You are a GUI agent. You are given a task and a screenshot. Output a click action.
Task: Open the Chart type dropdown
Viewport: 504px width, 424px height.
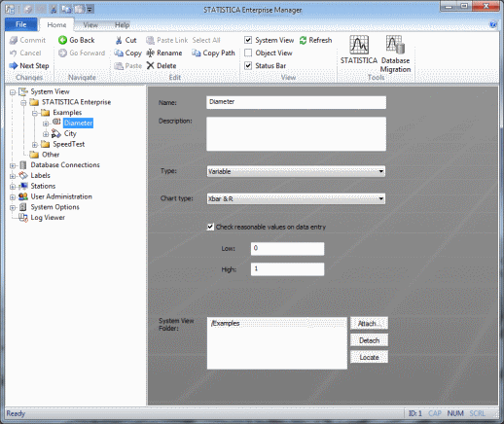point(296,198)
